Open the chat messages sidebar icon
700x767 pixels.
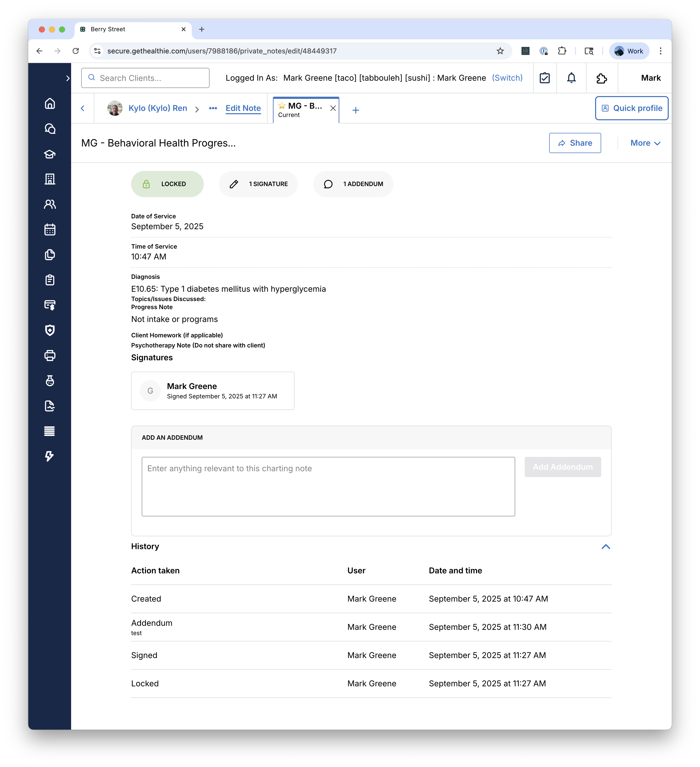click(50, 129)
